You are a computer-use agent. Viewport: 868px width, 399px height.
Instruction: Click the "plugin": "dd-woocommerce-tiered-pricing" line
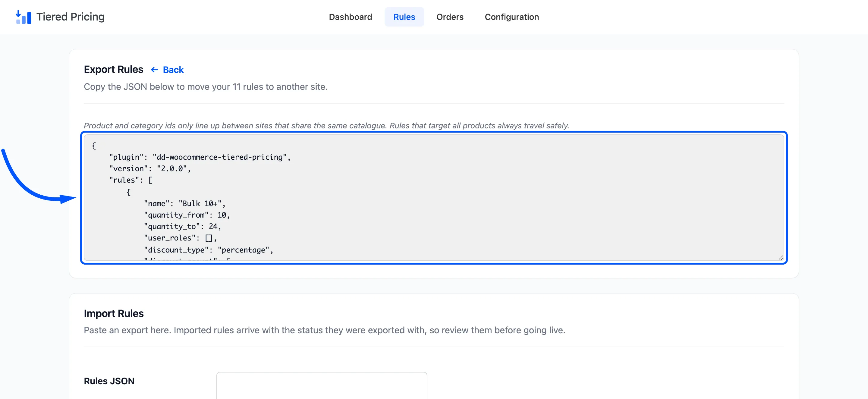(x=200, y=157)
